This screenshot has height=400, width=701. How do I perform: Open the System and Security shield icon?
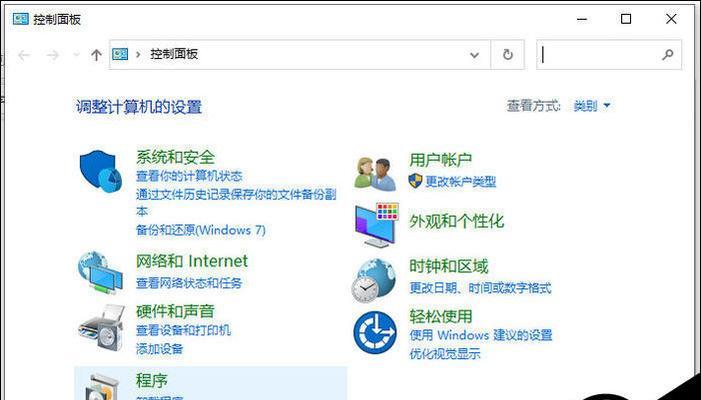click(101, 172)
